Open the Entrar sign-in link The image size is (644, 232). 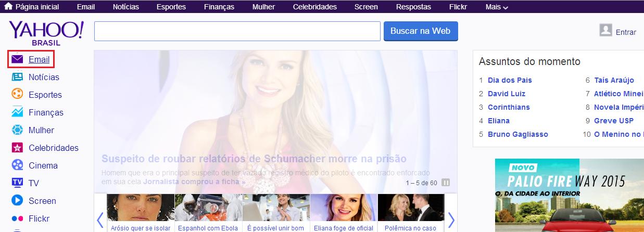click(625, 32)
